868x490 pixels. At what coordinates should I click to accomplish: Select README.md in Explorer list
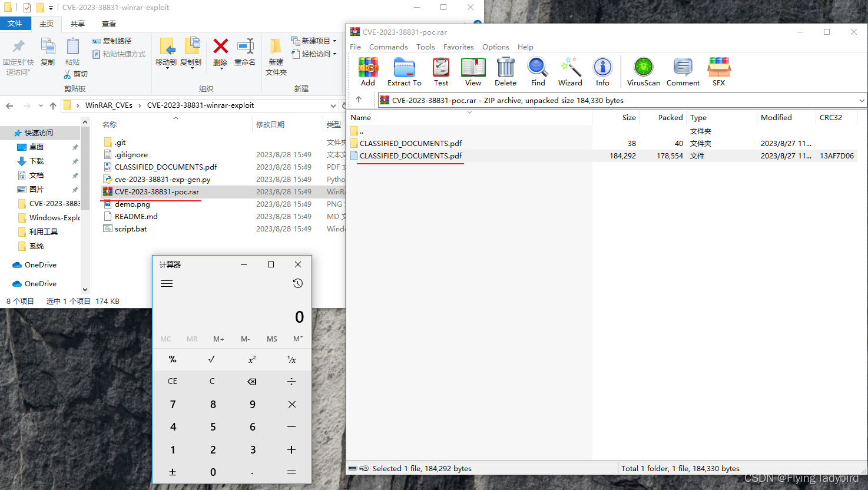click(x=136, y=217)
